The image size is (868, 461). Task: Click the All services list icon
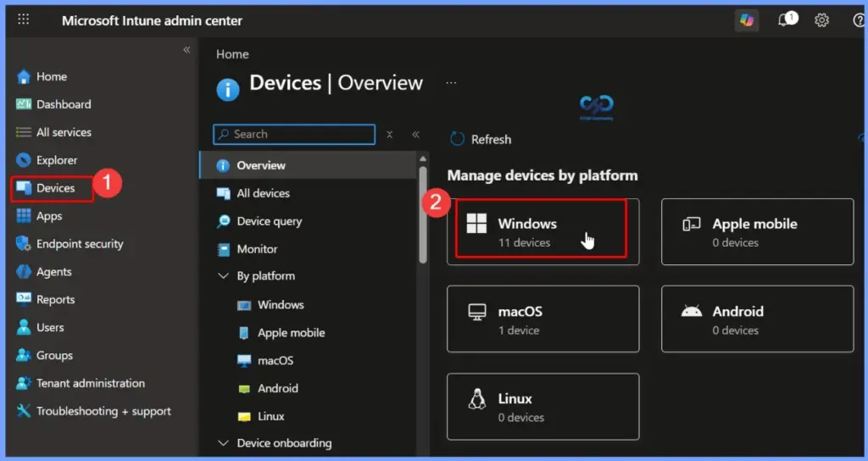[x=23, y=132]
